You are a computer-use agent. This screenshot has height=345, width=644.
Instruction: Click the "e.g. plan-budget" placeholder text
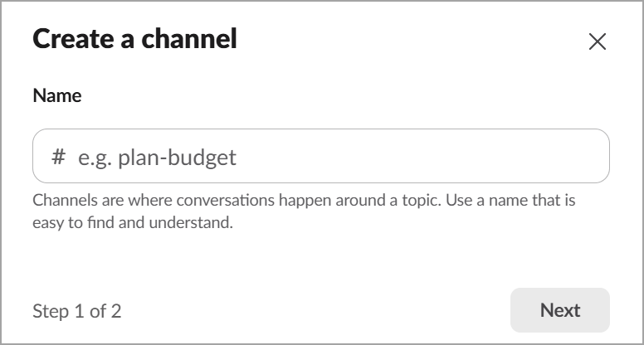point(157,157)
